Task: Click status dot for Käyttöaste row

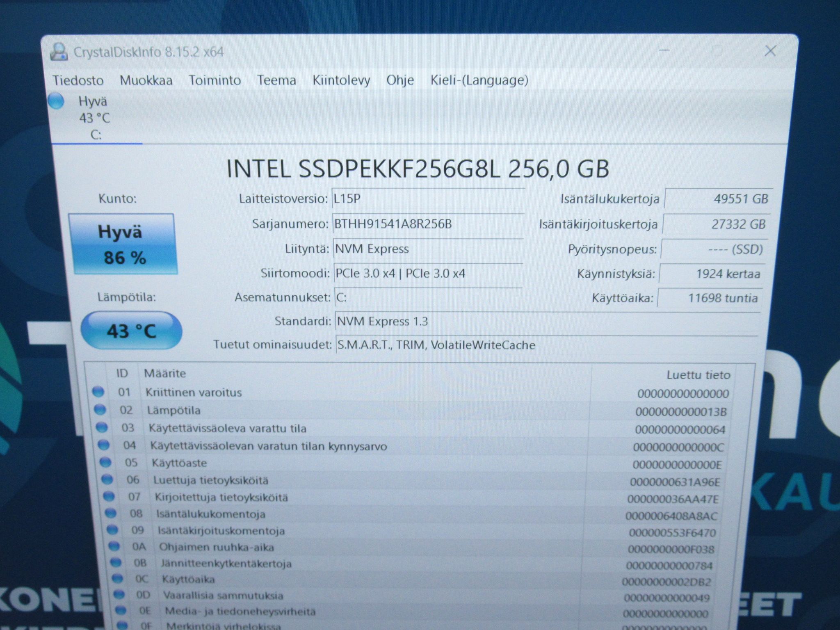Action: pos(105,462)
